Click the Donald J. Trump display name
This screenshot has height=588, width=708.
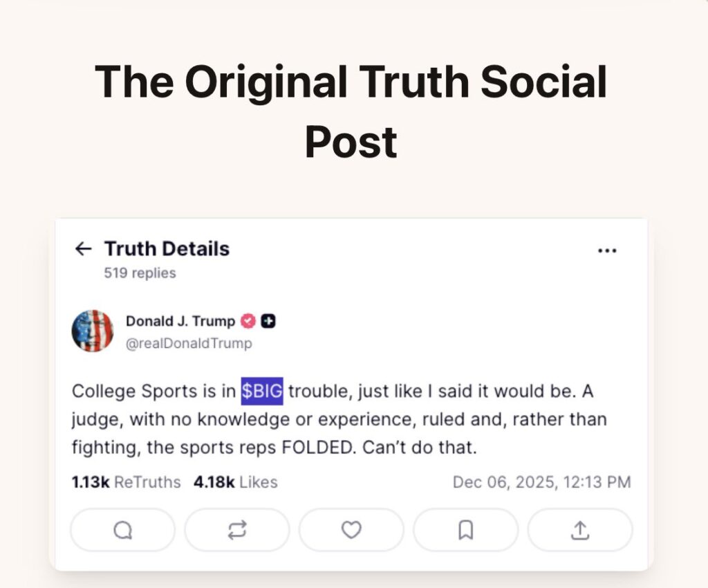tap(180, 321)
